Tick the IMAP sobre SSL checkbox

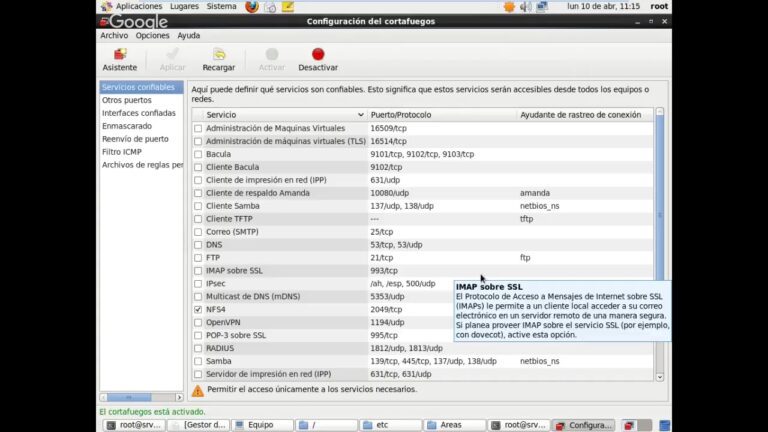point(198,271)
